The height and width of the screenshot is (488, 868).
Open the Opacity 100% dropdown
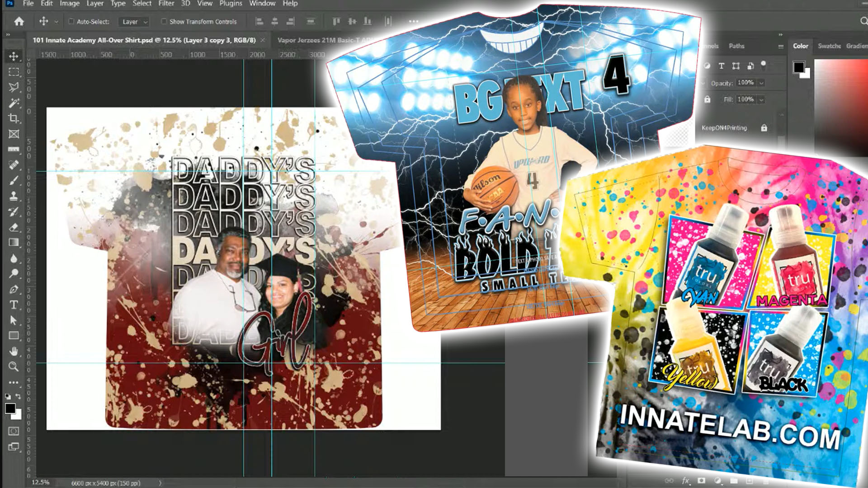point(761,83)
